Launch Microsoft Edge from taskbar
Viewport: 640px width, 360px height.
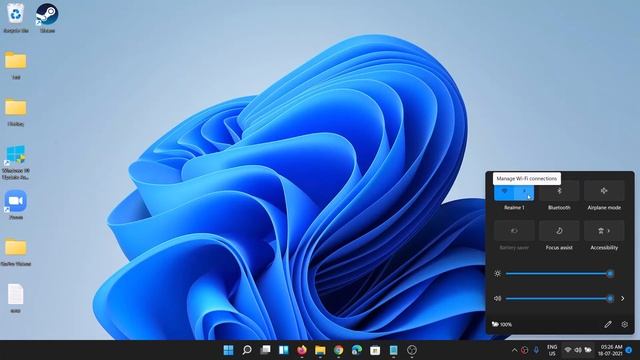(357, 350)
